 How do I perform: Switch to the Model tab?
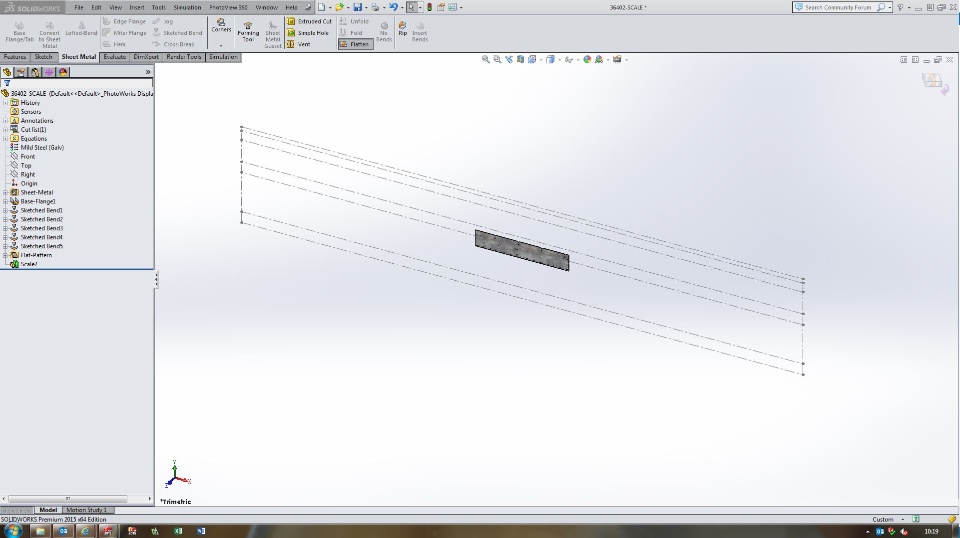tap(48, 510)
